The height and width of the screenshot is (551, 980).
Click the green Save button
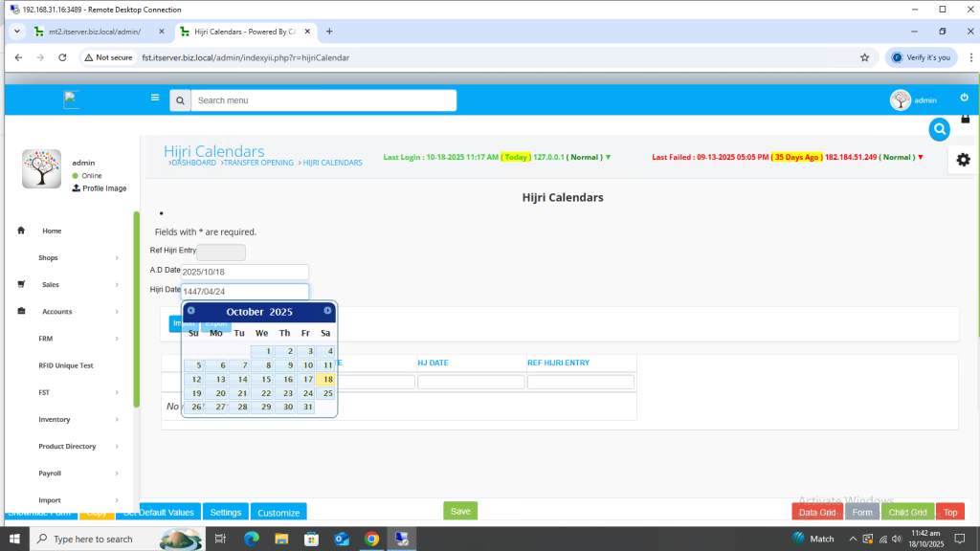click(460, 511)
